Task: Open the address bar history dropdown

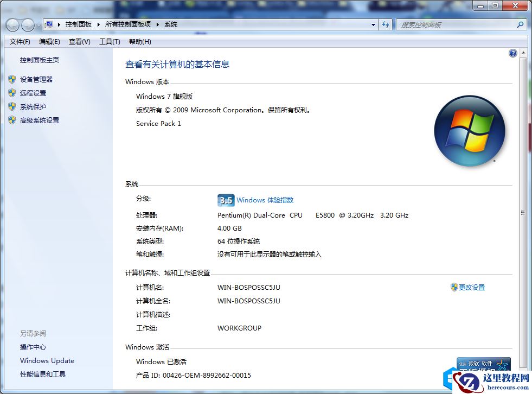Action: click(373, 25)
